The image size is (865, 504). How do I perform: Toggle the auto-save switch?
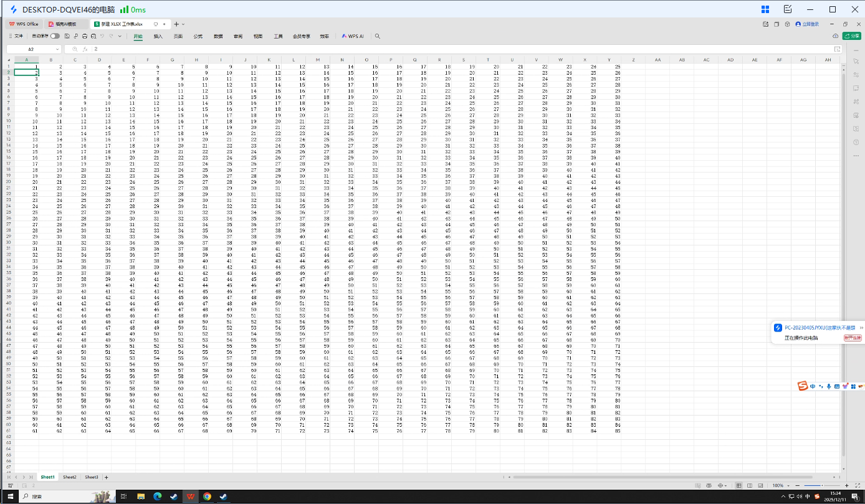pyautogui.click(x=55, y=36)
